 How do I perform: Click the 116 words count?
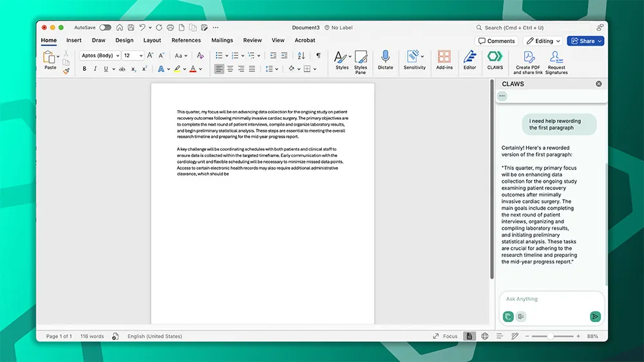92,336
